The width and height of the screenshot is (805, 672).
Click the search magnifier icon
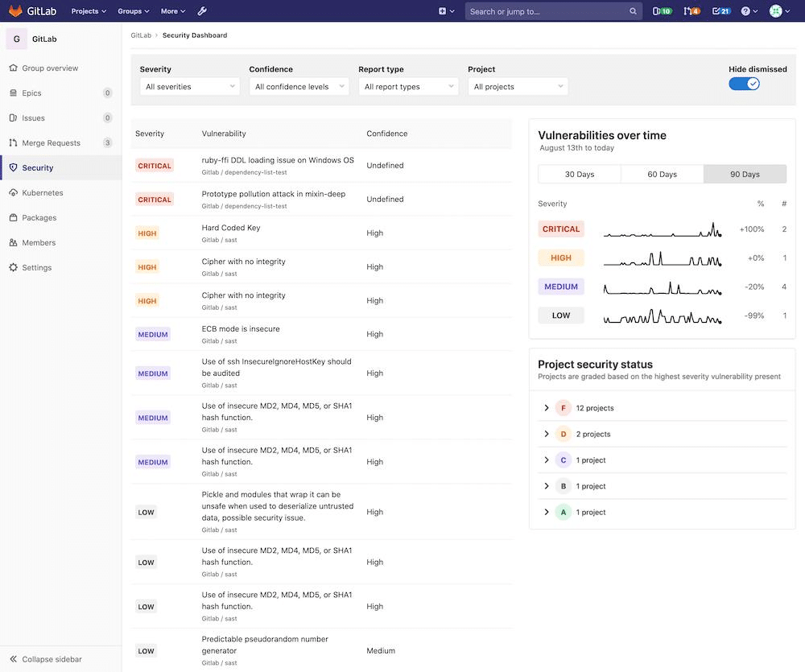click(633, 11)
